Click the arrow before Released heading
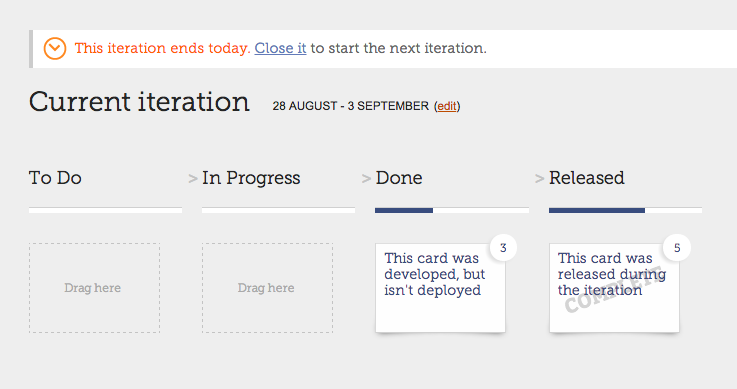 540,179
